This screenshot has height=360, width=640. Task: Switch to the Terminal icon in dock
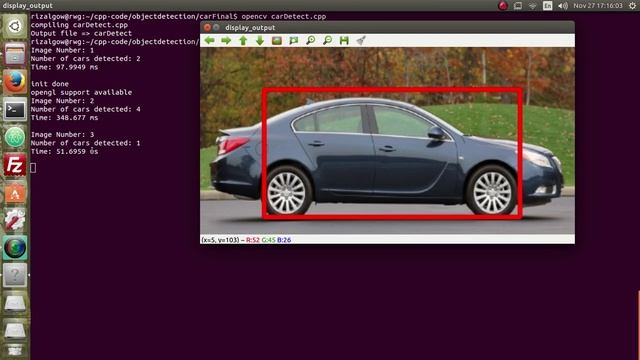[x=15, y=109]
